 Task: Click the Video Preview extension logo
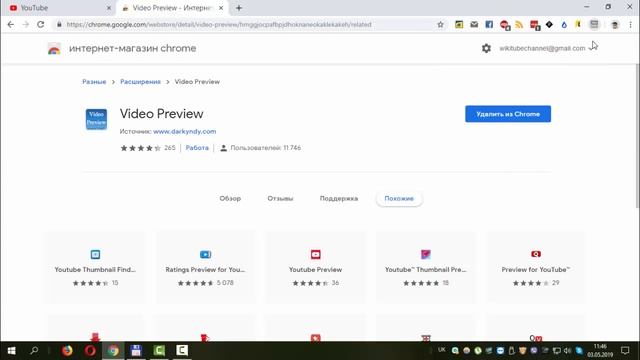click(96, 119)
